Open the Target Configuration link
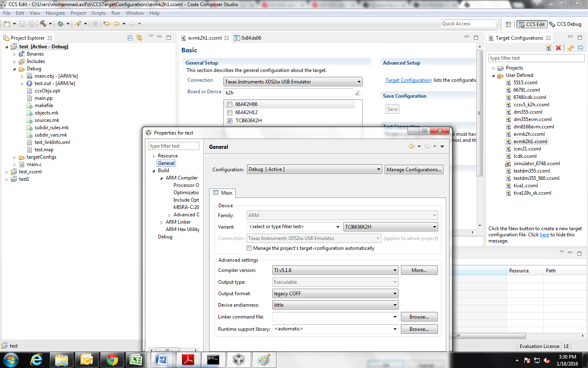This screenshot has width=588, height=368. 408,80
